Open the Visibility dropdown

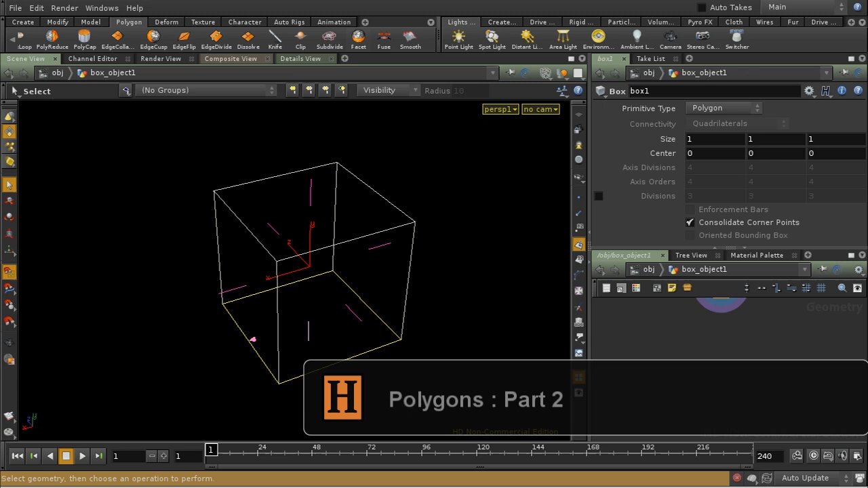pos(388,90)
